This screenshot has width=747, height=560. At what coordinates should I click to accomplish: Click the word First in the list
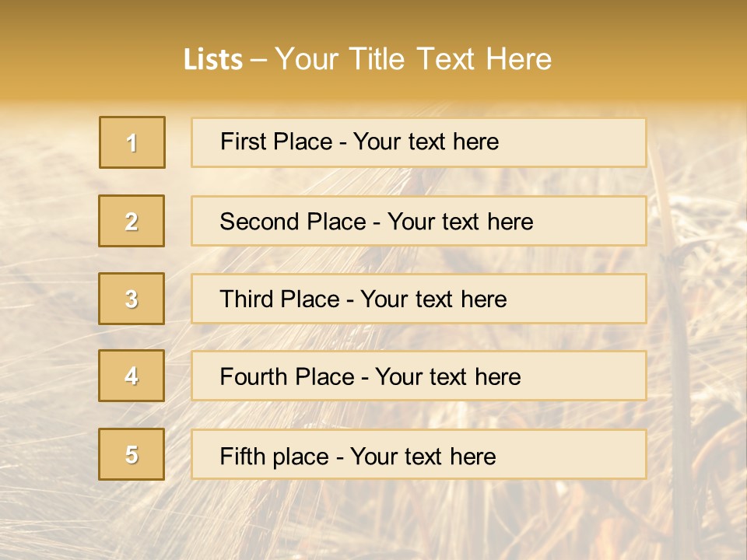pos(244,142)
